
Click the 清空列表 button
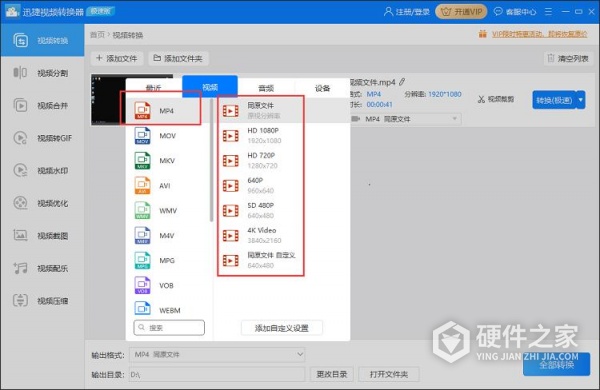click(568, 58)
